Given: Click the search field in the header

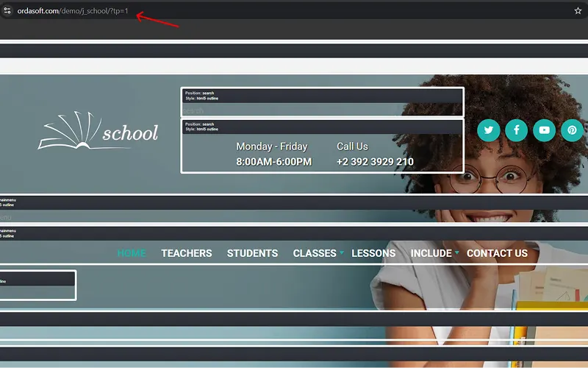Looking at the screenshot, I should click(x=322, y=110).
